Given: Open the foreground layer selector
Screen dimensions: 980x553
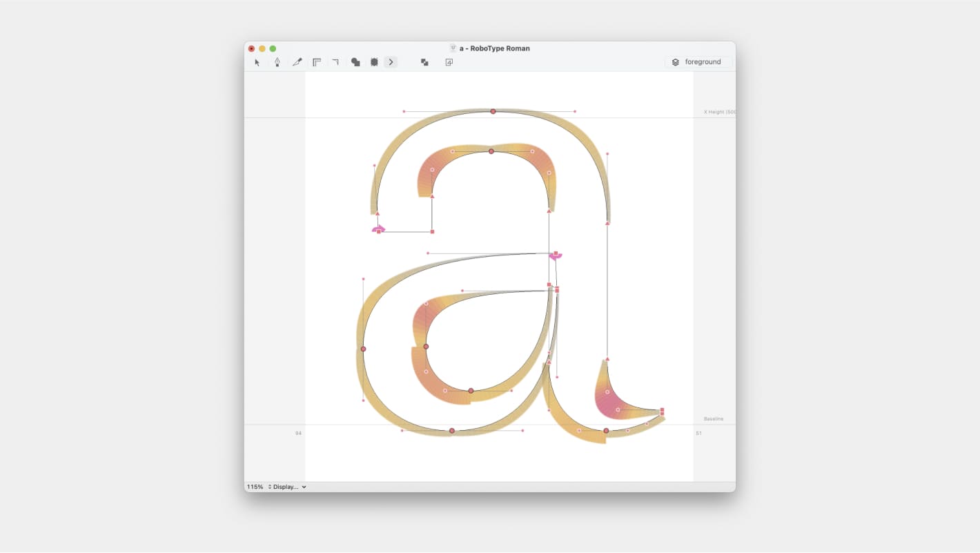Looking at the screenshot, I should tap(703, 61).
